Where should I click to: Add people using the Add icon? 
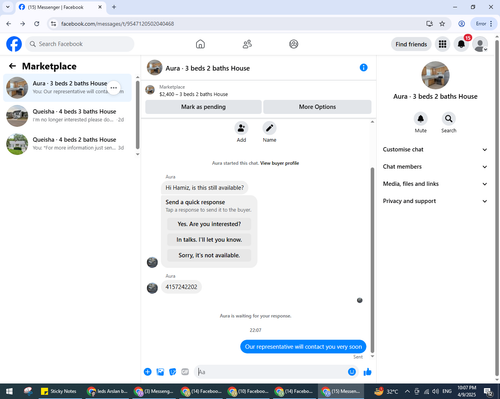[241, 128]
